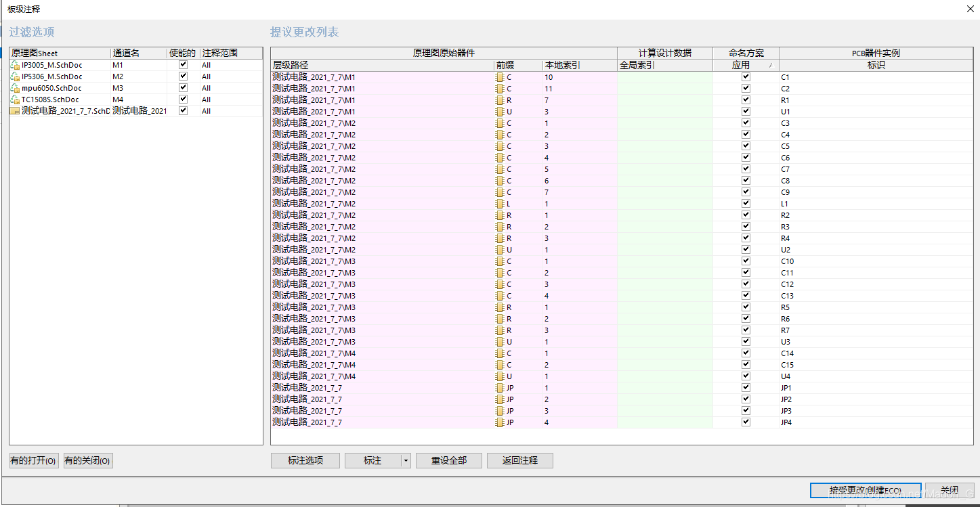Click the 前缀 column header
980x507 pixels.
tap(518, 66)
